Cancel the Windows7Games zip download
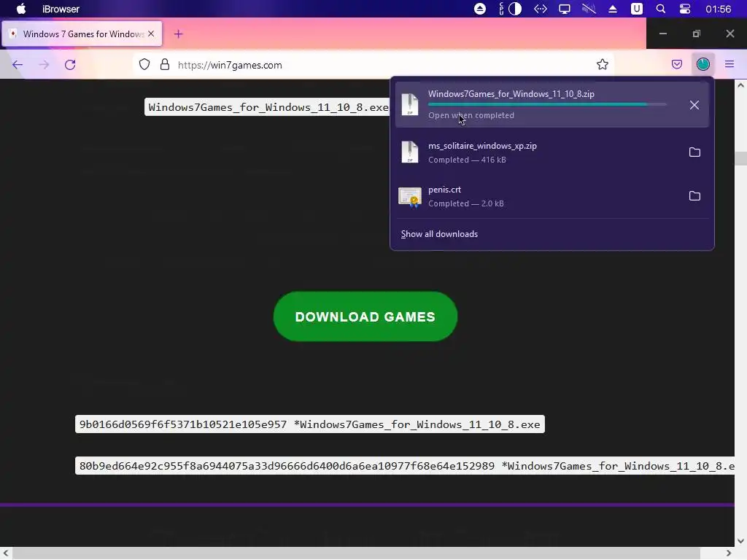 point(694,105)
